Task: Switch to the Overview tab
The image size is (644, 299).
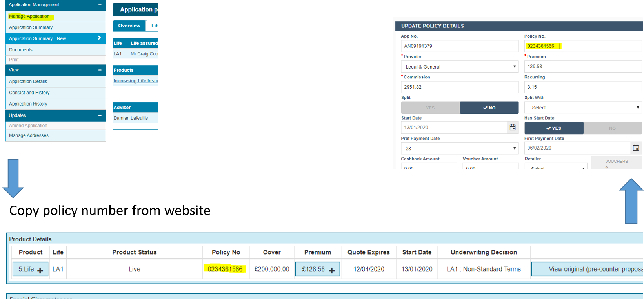Action: point(129,26)
